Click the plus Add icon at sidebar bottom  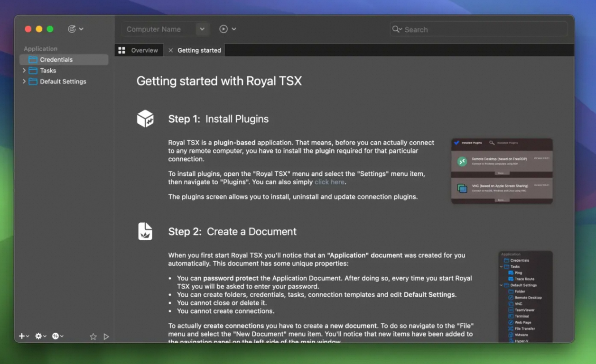point(21,336)
